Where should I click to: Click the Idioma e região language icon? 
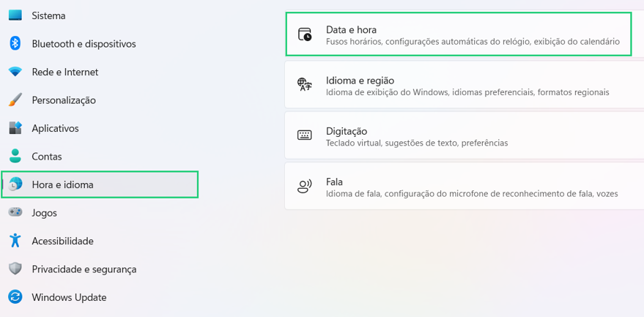[x=305, y=85]
